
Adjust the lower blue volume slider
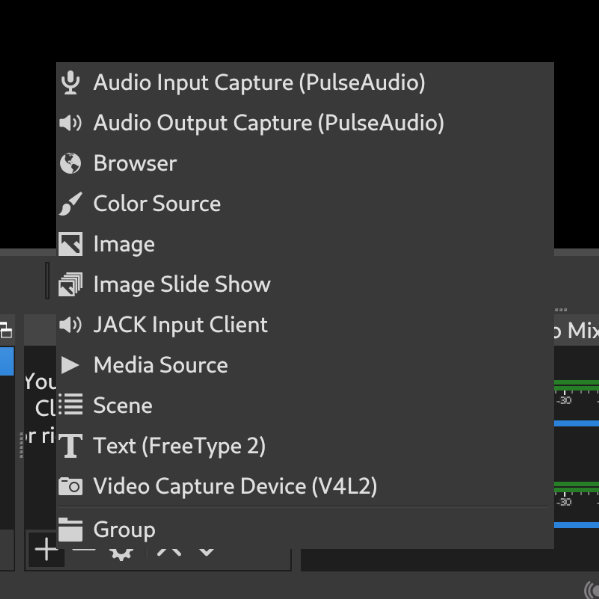tap(576, 525)
